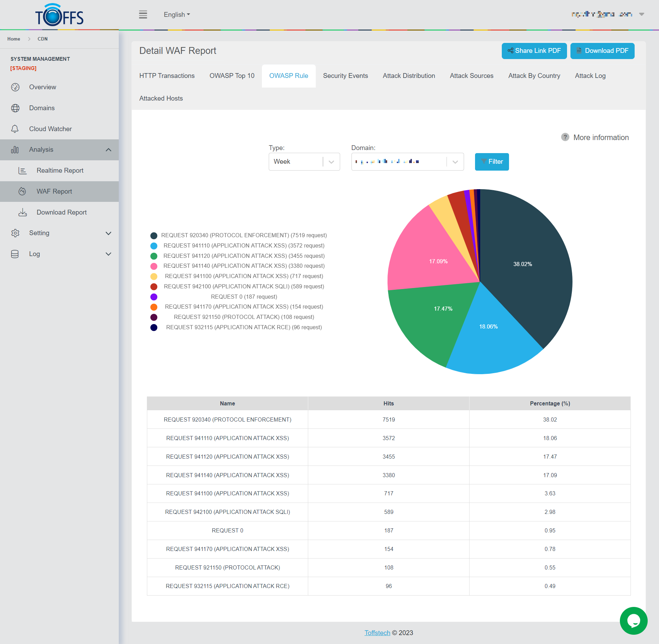659x644 pixels.
Task: Click the More information question icon
Action: pyautogui.click(x=565, y=137)
